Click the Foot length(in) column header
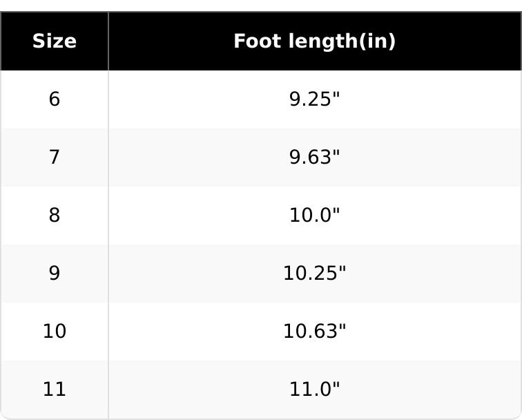This screenshot has width=522, height=420. [x=314, y=41]
